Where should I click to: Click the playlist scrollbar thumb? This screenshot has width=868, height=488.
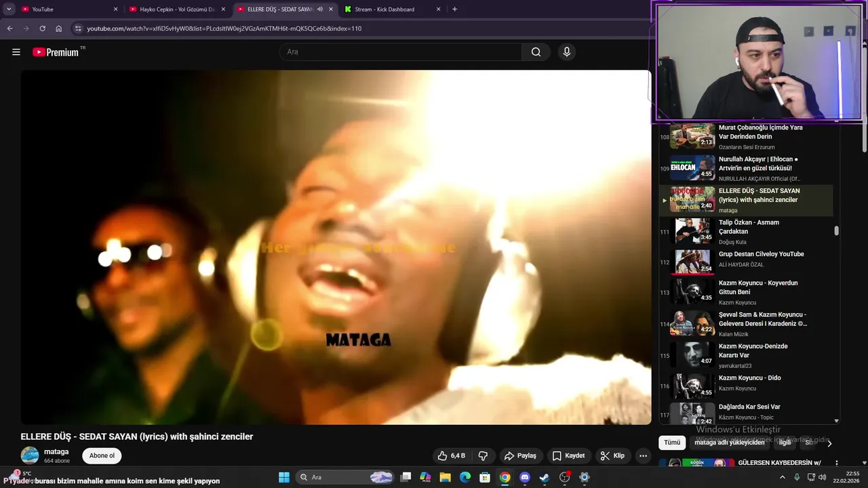coord(836,230)
